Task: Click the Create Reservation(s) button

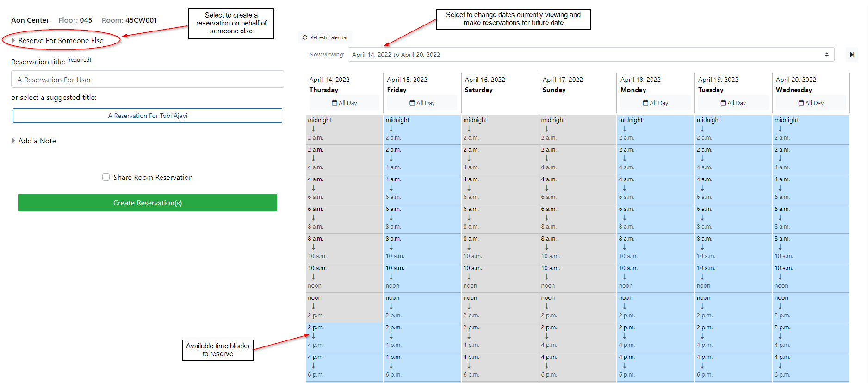Action: click(x=148, y=203)
